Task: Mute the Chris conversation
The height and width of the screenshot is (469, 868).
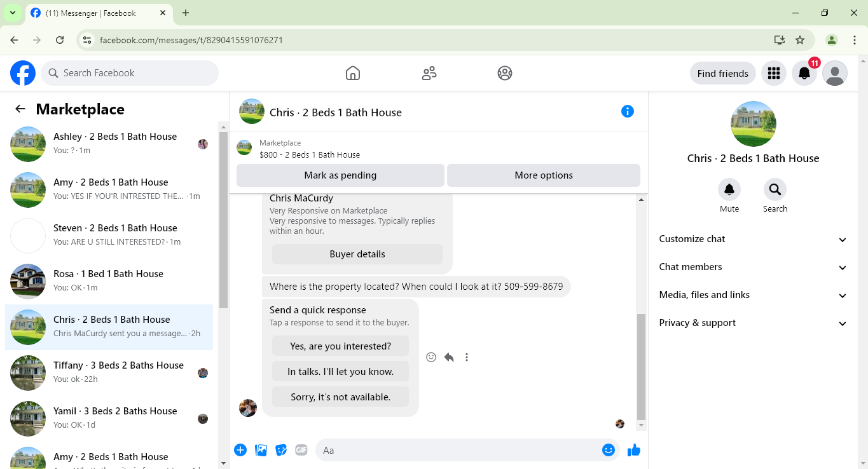Action: pyautogui.click(x=729, y=190)
